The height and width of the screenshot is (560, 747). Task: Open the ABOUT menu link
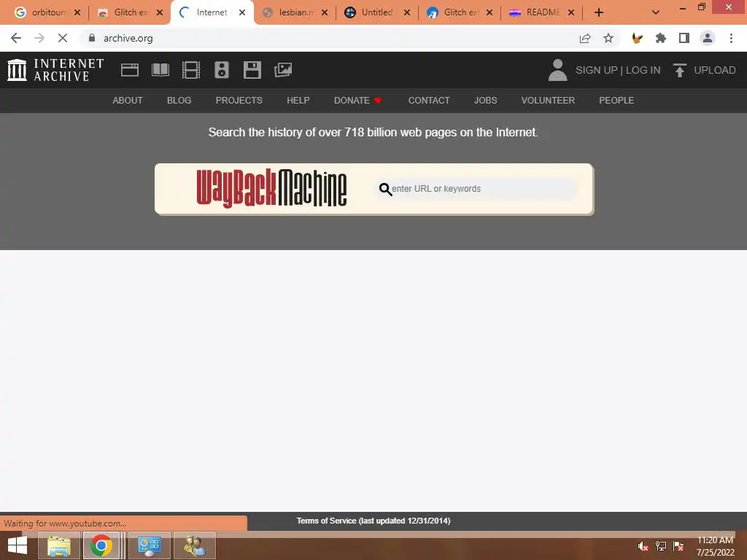128,101
